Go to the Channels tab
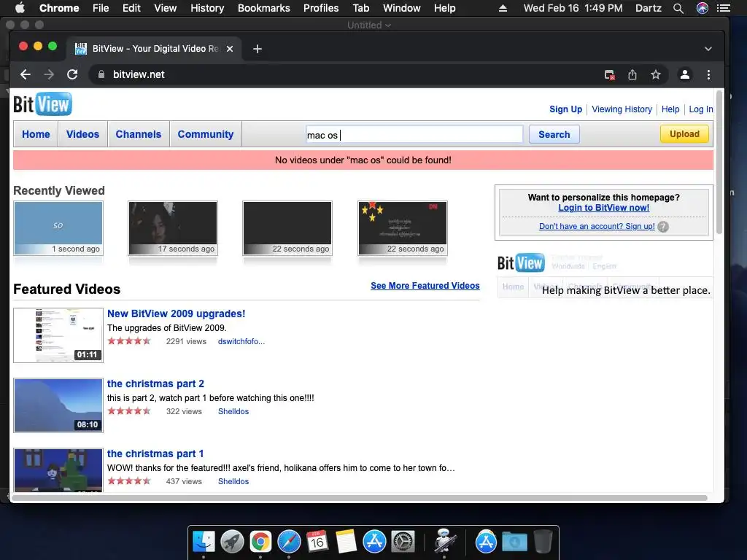Image resolution: width=747 pixels, height=560 pixels. pos(139,134)
